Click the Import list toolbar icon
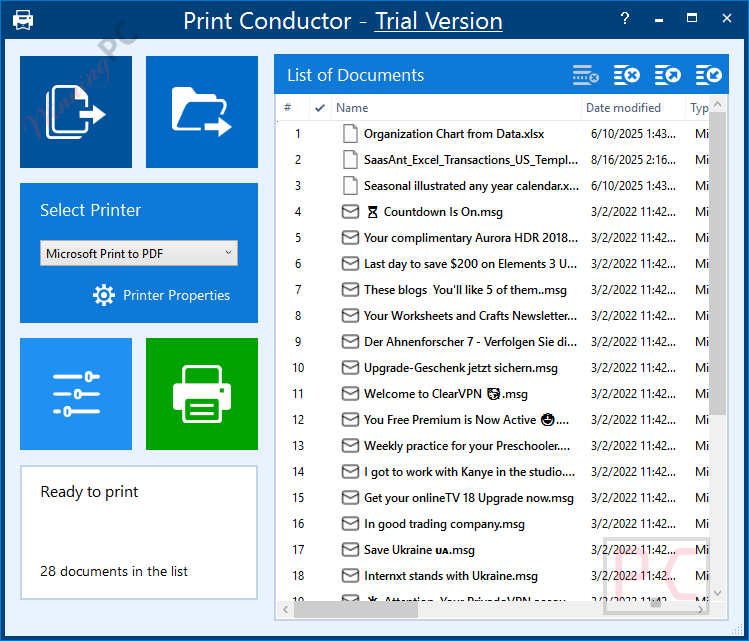 pyautogui.click(x=709, y=75)
